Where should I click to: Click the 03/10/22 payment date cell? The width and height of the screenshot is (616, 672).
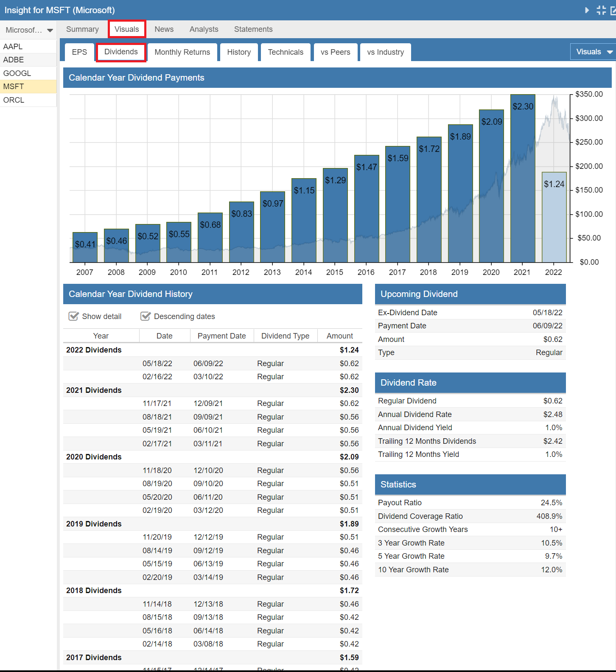(x=208, y=377)
